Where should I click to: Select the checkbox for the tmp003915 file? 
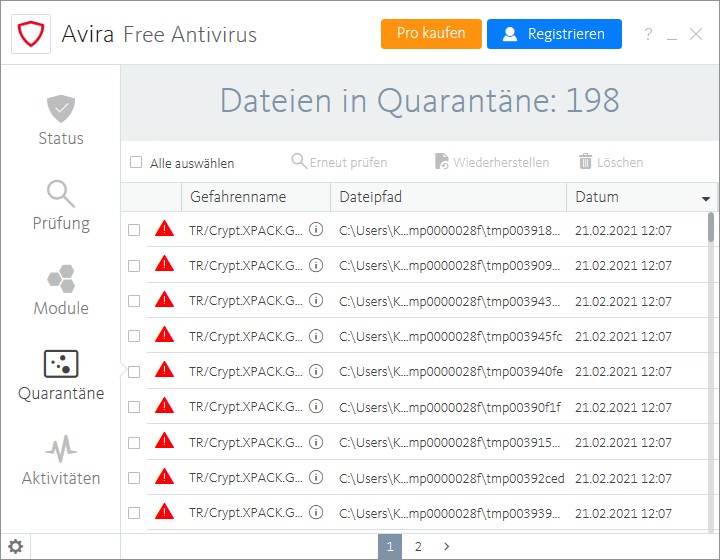click(134, 443)
